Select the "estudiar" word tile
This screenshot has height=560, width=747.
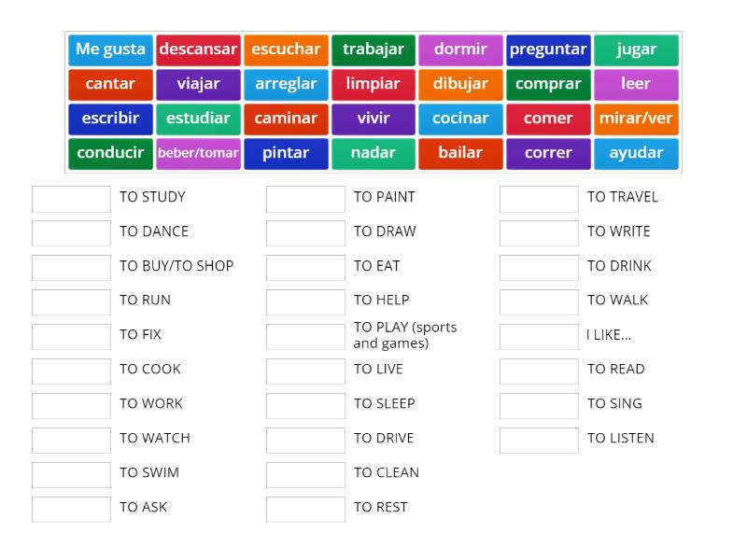pyautogui.click(x=198, y=119)
